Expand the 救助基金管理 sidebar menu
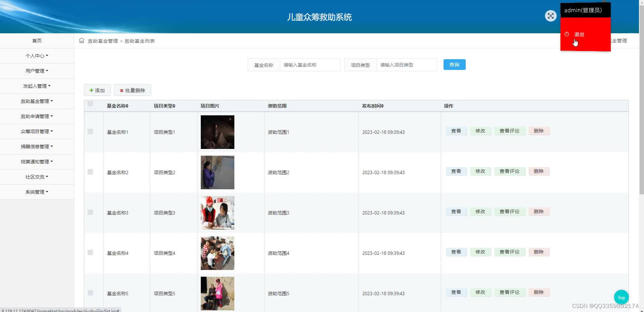 tap(37, 101)
